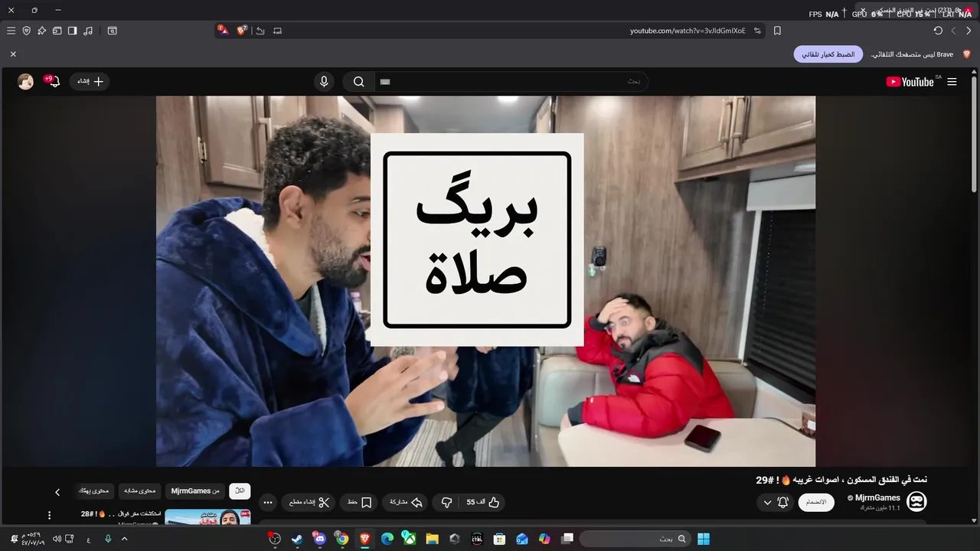Open Brave Leo AI sparkle icon
This screenshot has width=980, height=551.
tap(41, 31)
